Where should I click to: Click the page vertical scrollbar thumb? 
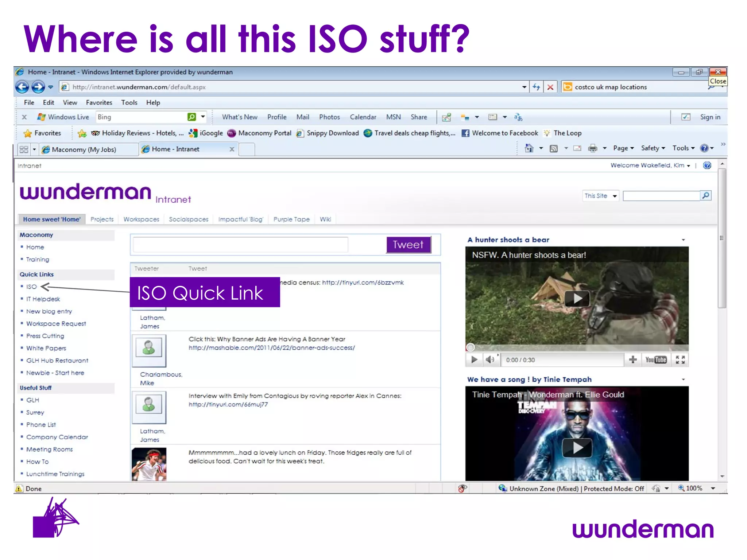[722, 238]
